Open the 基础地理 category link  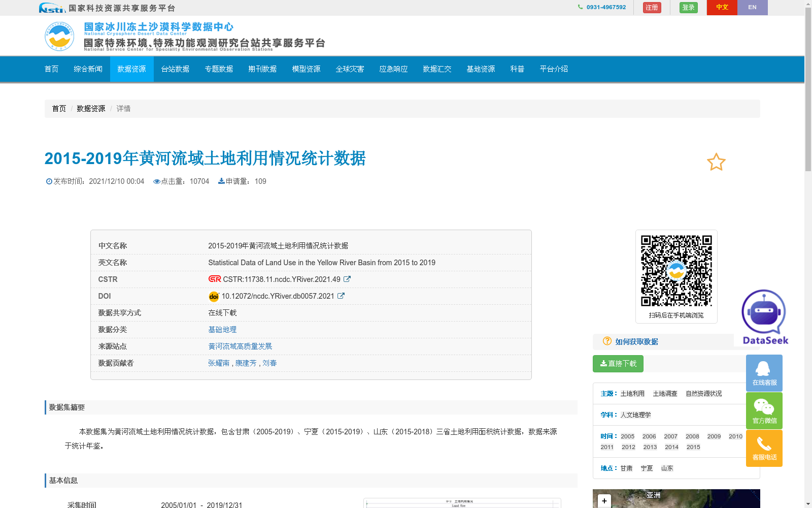222,330
